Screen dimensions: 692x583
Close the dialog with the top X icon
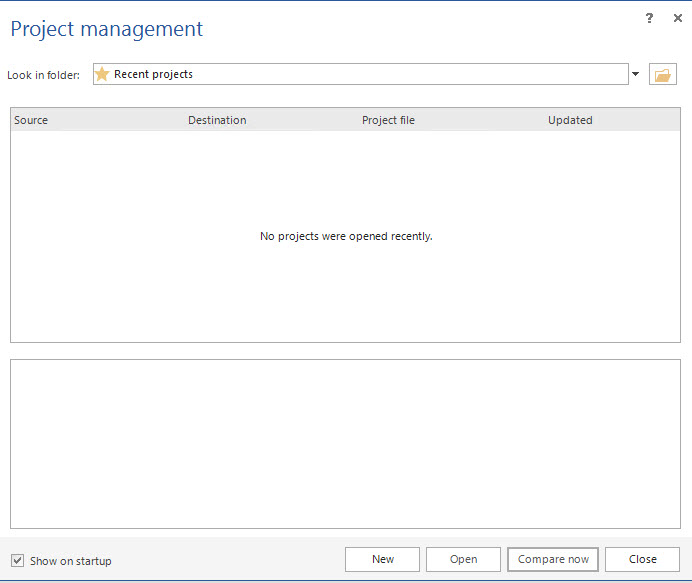[x=678, y=18]
